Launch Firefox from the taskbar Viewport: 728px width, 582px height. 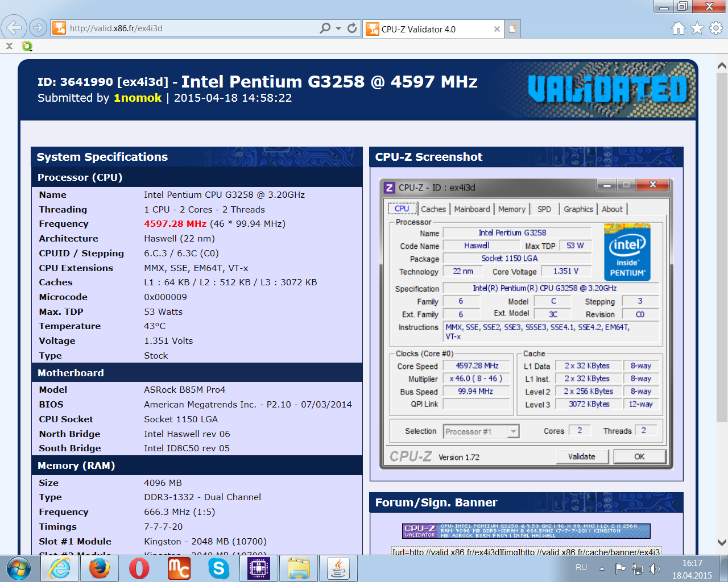[x=100, y=568]
